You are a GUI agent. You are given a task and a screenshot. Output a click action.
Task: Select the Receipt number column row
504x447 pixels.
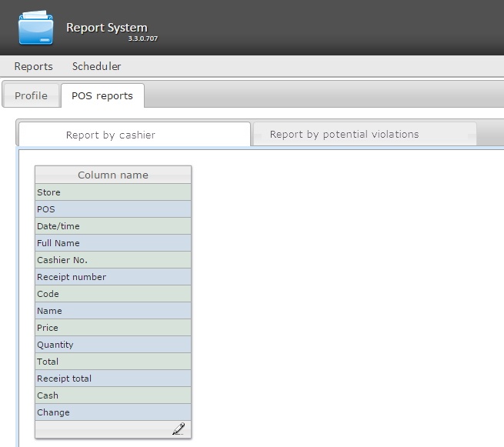(x=113, y=277)
